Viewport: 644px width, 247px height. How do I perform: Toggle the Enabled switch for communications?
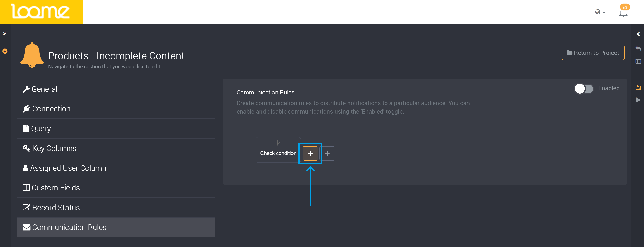[x=583, y=88]
